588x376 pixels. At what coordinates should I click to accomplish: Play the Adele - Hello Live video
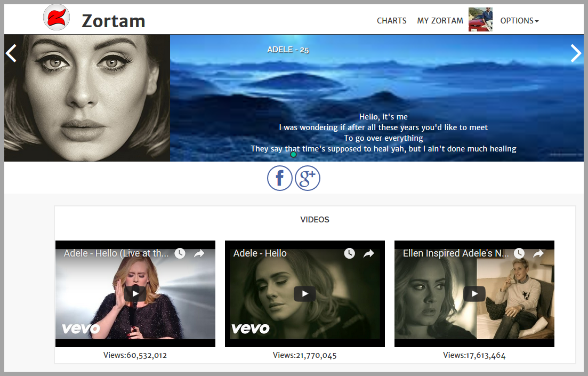coord(135,293)
